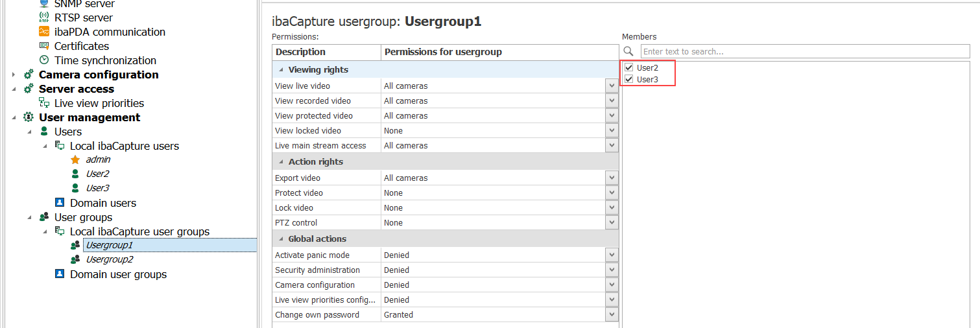Click the Domain users icon

pos(60,203)
